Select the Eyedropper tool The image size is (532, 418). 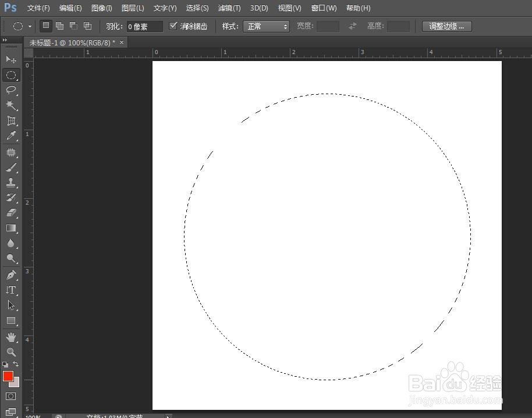(x=11, y=135)
